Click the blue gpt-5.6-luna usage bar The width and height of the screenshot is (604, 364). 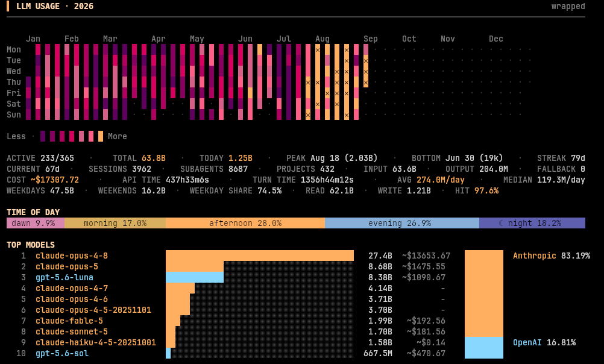click(x=195, y=277)
